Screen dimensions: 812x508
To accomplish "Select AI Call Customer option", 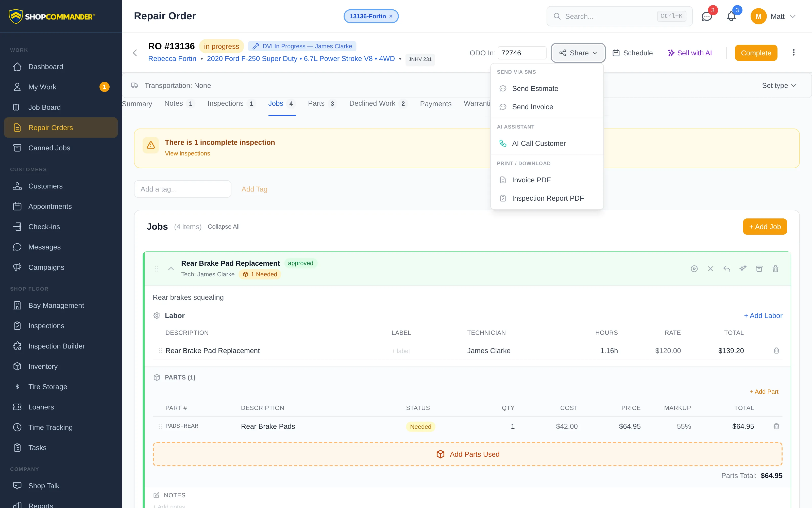I will click(547, 144).
